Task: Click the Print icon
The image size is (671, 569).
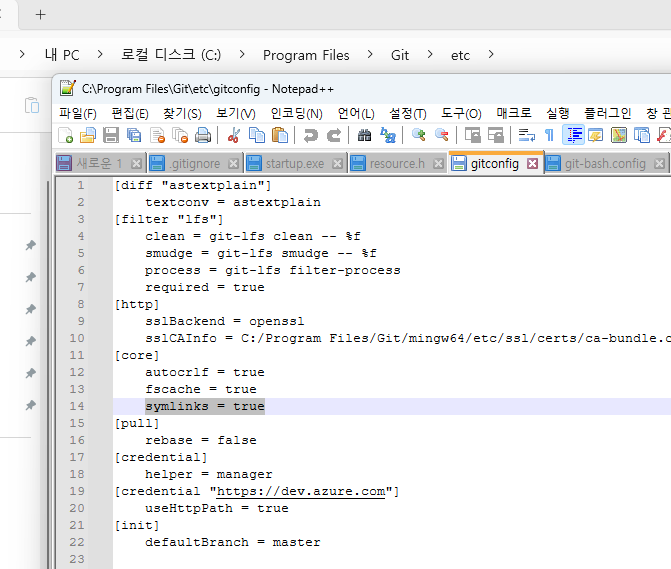Action: (203, 136)
